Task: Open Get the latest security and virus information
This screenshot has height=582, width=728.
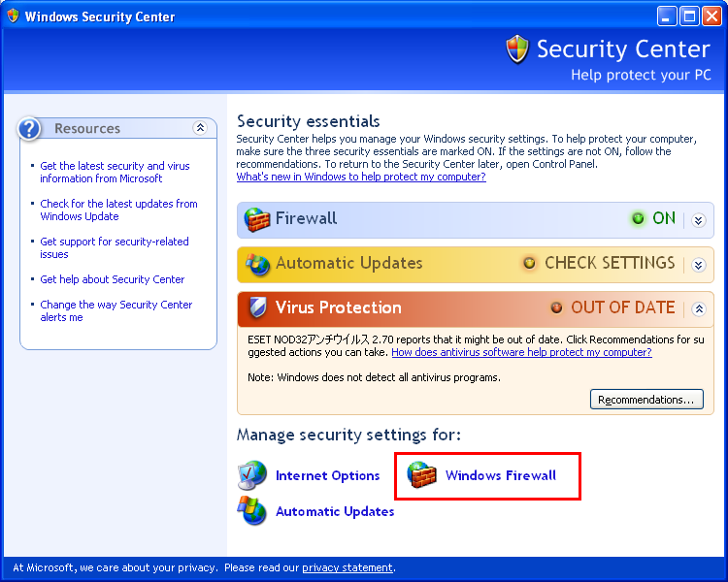Action: [115, 173]
